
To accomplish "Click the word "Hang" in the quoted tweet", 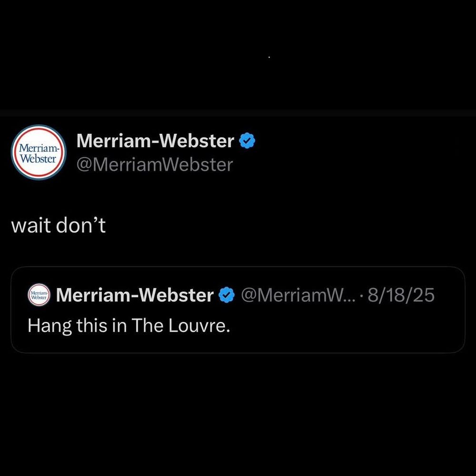I will coord(50,327).
